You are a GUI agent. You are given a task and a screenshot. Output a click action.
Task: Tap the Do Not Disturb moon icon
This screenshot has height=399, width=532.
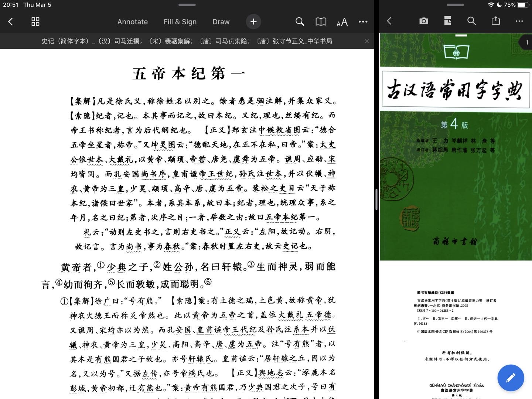pos(499,5)
